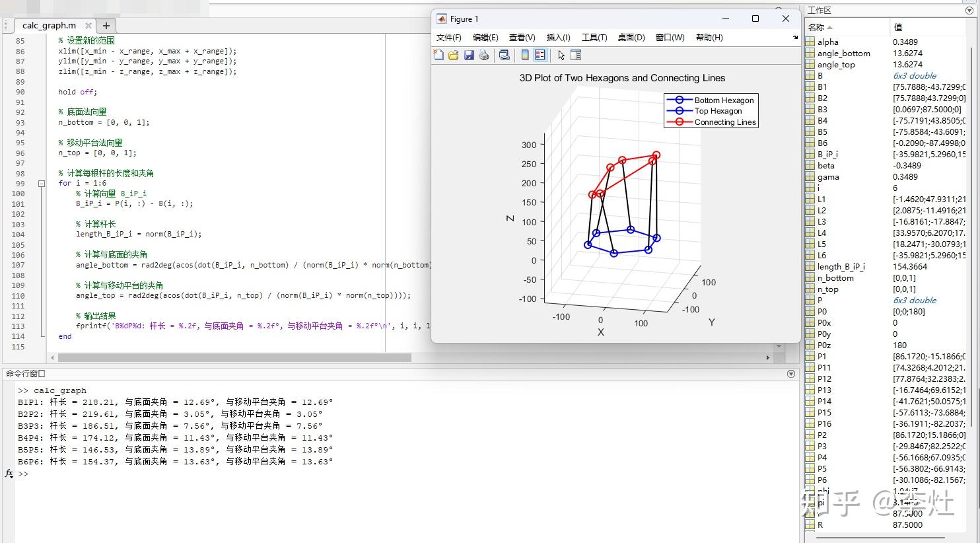Click the fx function browser icon in command window
980x543 pixels.
[x=9, y=474]
